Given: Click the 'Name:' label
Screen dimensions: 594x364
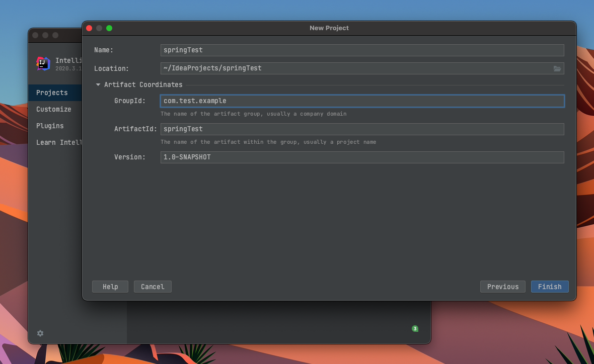Looking at the screenshot, I should pos(104,50).
